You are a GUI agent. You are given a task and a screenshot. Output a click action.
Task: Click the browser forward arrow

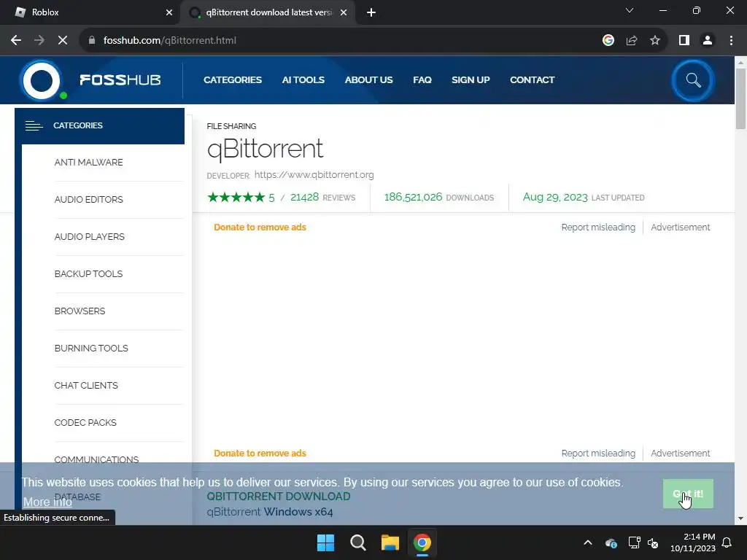pyautogui.click(x=39, y=41)
